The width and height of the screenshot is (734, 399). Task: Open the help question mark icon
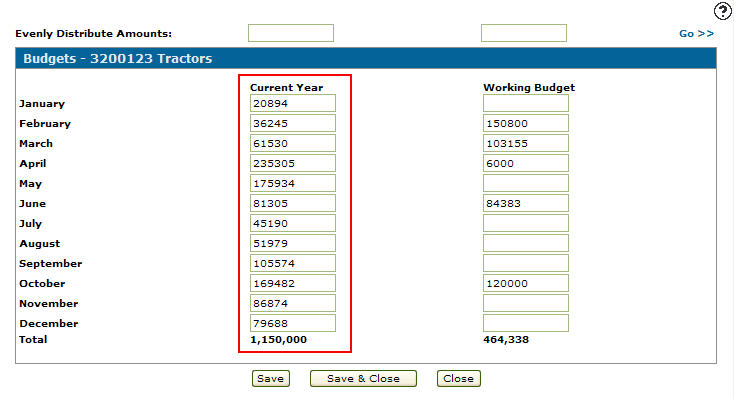722,11
